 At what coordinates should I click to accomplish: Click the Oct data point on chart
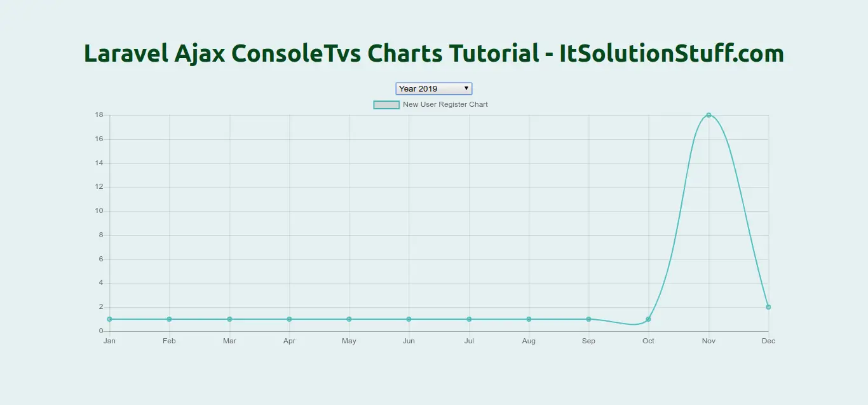(648, 319)
